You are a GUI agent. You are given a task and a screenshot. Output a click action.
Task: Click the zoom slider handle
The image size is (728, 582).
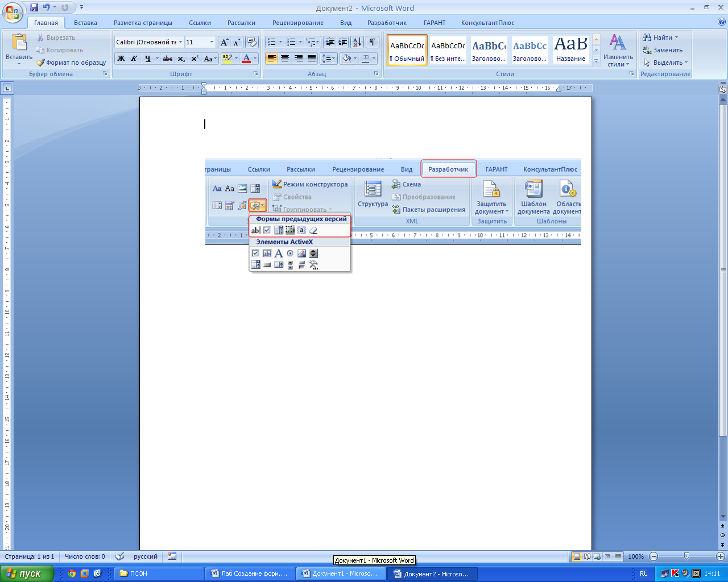pyautogui.click(x=687, y=556)
